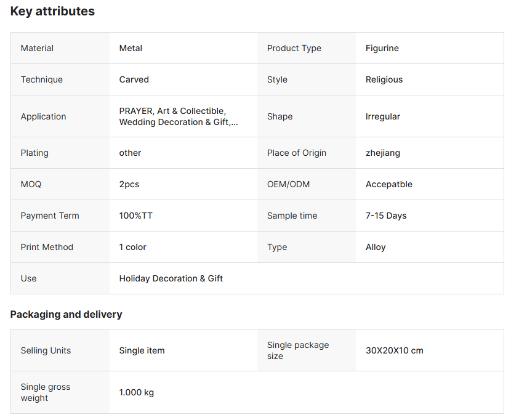Viewport: 511px width, 420px height.
Task: Select the 100%TT payment term value
Action: tap(135, 216)
